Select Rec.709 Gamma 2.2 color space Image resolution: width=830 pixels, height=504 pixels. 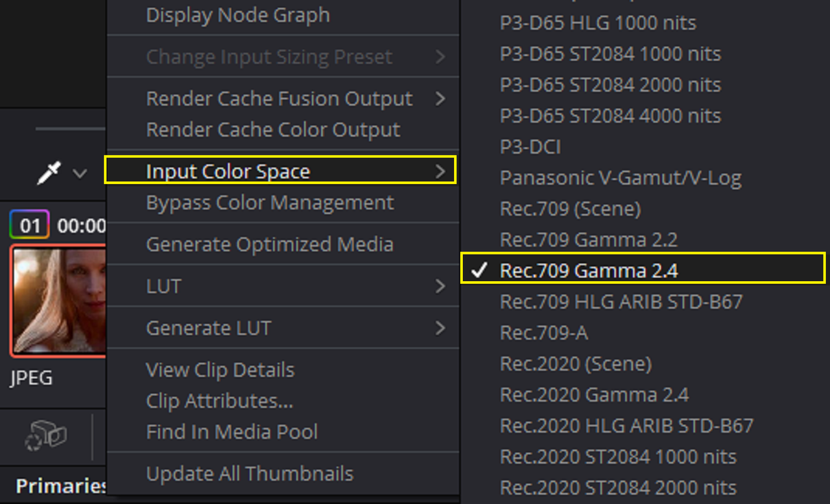click(x=589, y=240)
